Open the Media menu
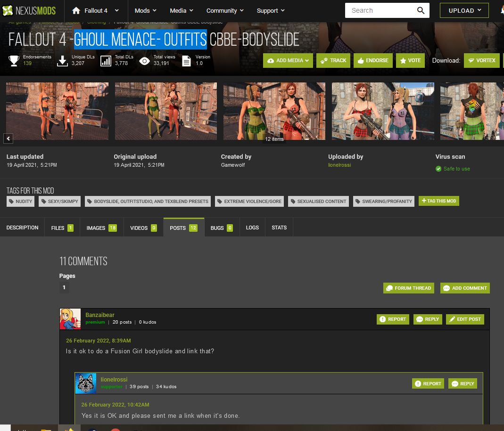 tap(182, 10)
